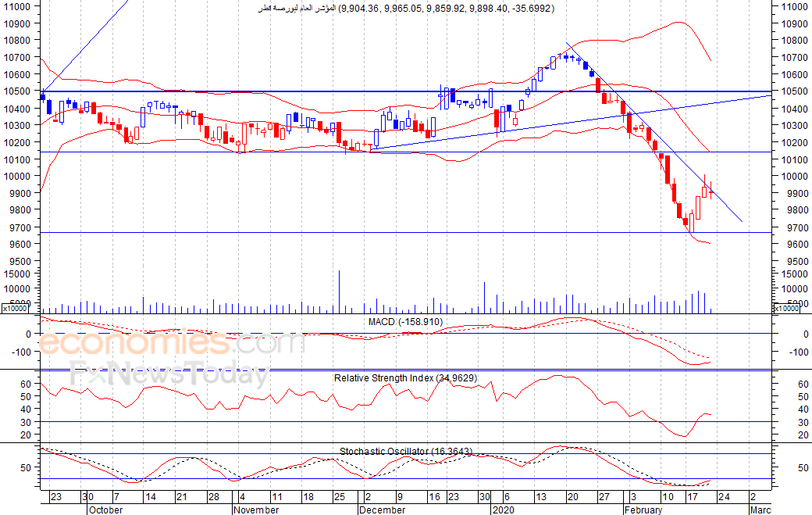Click the 9700 price label on left axis
Viewport: 812px width, 515px height.
coord(17,227)
